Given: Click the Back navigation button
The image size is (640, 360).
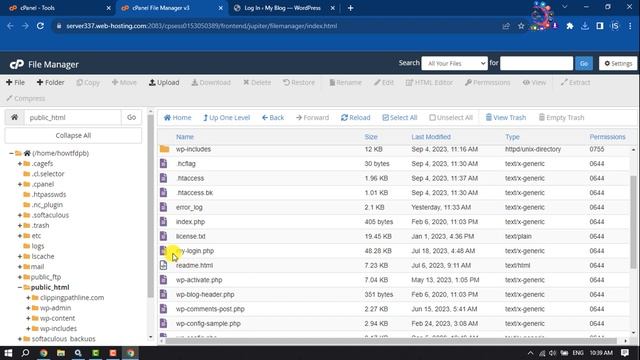Looking at the screenshot, I should [273, 118].
